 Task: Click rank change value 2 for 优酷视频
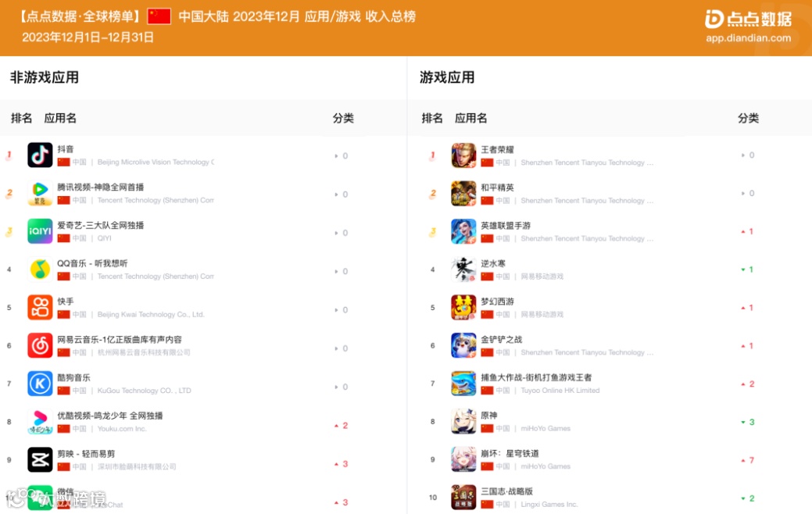[345, 426]
